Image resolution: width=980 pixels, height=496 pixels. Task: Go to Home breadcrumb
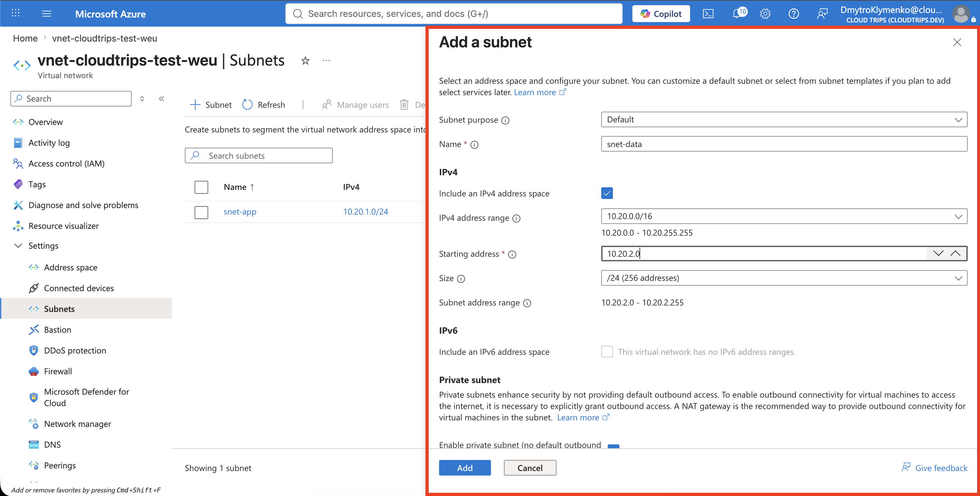point(25,39)
